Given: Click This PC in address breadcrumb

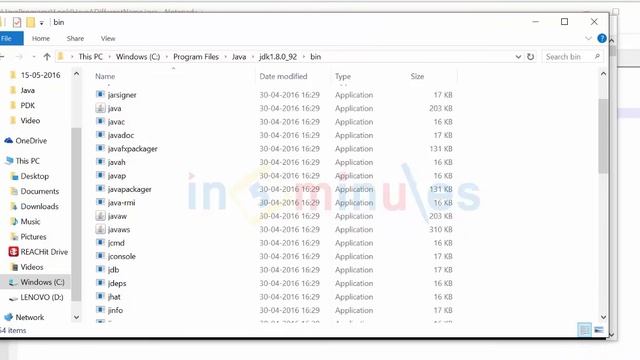Looking at the screenshot, I should [x=91, y=57].
